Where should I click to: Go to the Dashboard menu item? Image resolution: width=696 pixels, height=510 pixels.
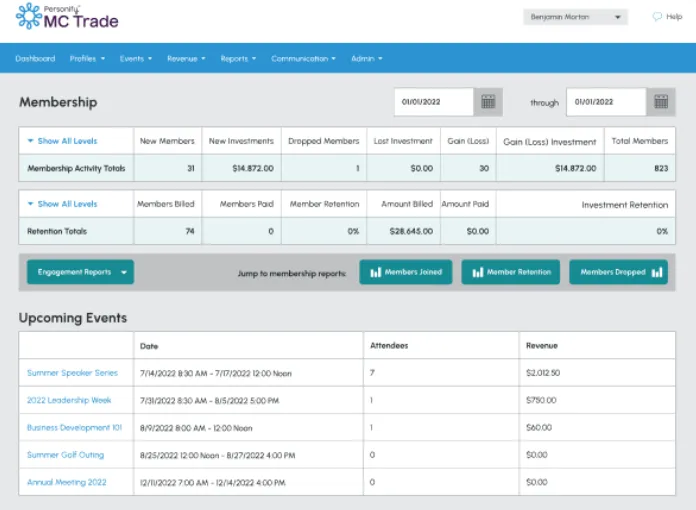coord(35,59)
